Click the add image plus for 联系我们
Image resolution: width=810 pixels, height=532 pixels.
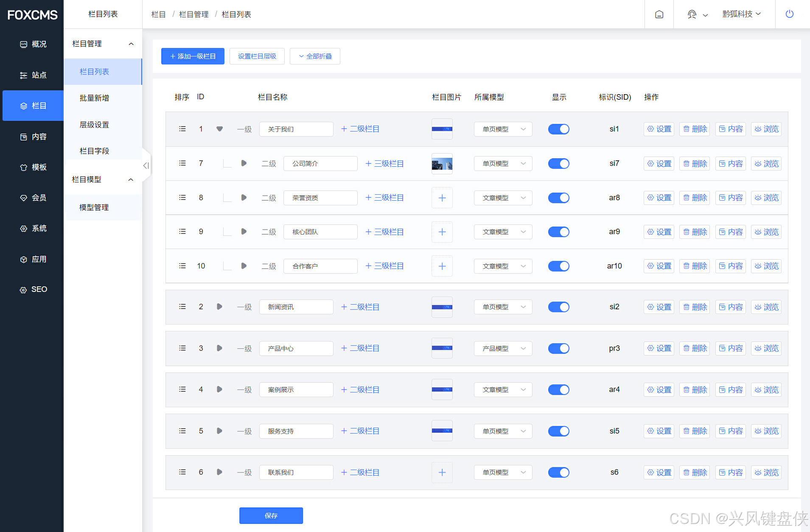442,472
